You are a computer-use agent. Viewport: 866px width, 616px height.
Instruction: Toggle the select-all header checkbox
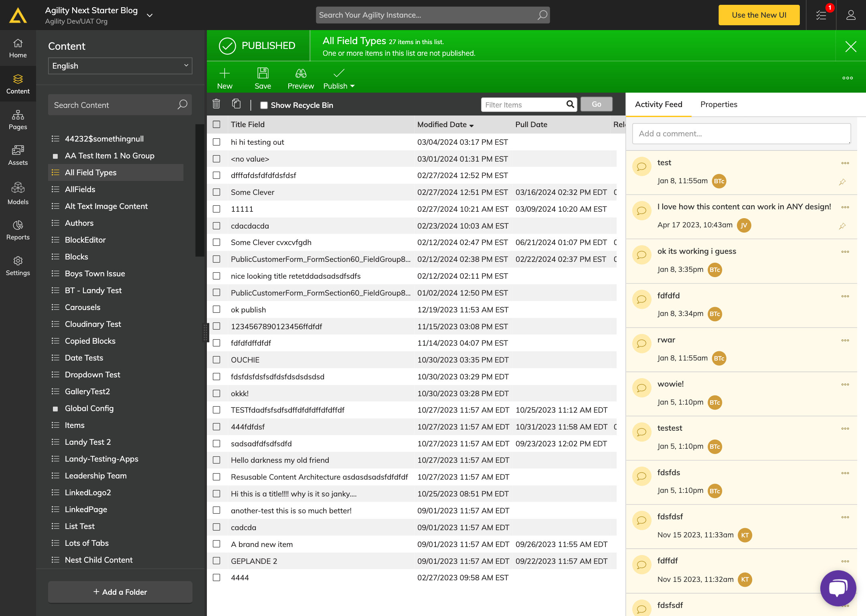click(x=216, y=124)
